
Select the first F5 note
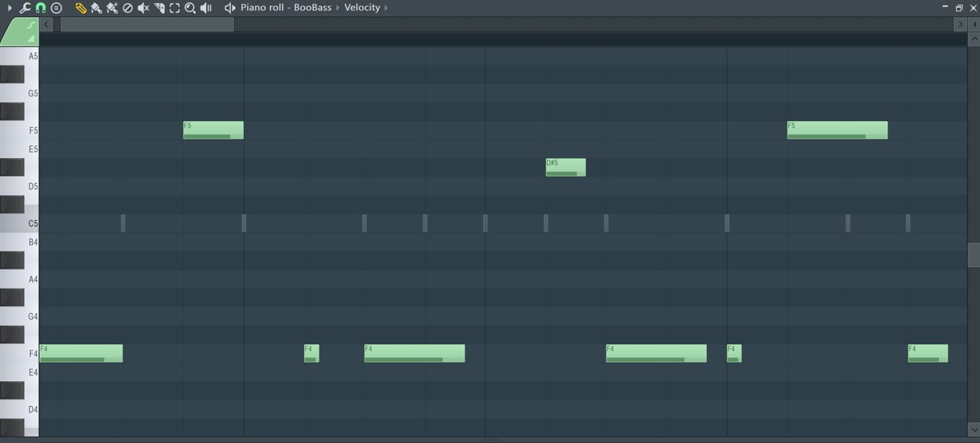click(213, 130)
